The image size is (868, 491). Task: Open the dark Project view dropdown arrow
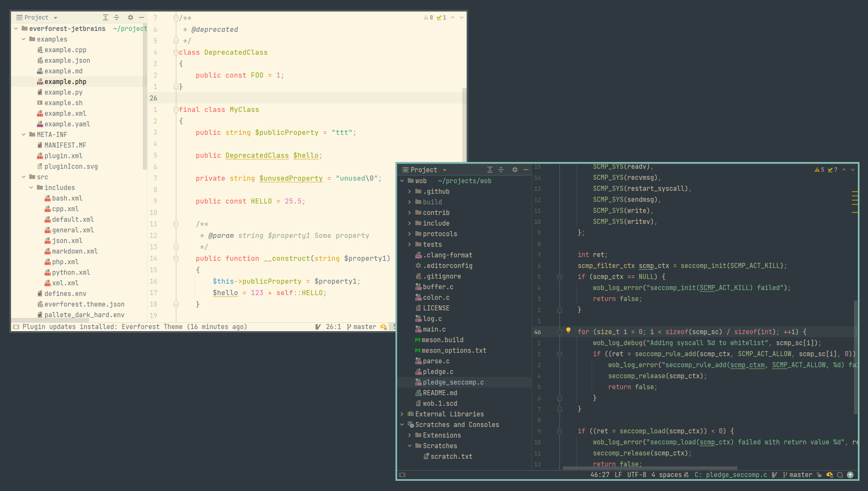coord(445,170)
